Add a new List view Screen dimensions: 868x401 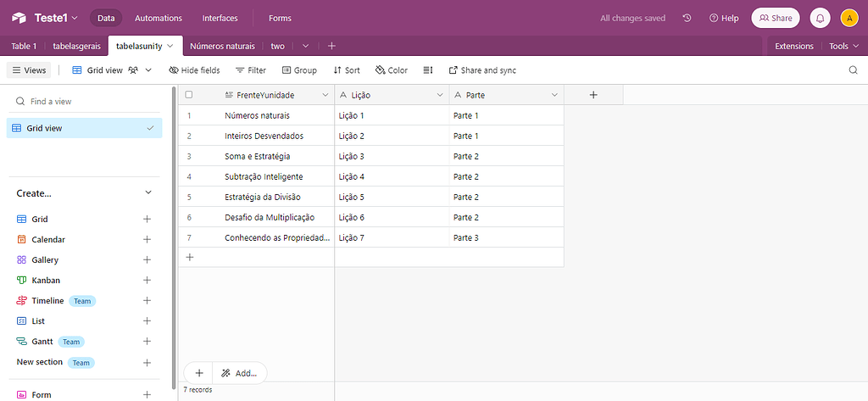point(147,321)
